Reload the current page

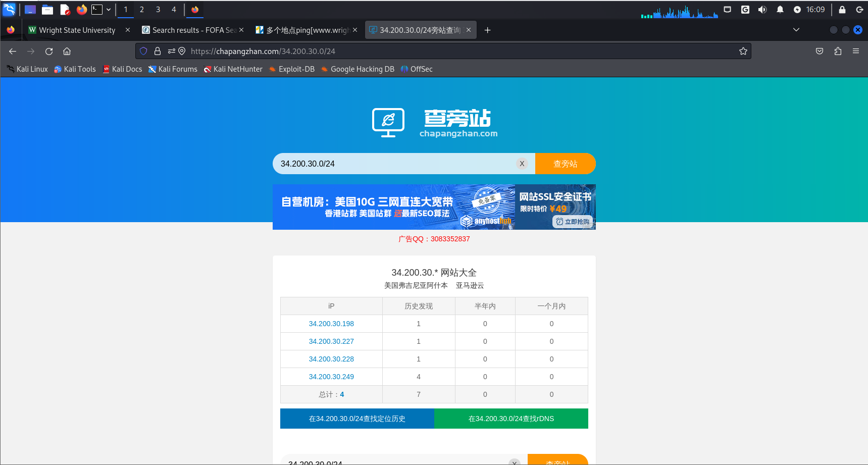49,51
